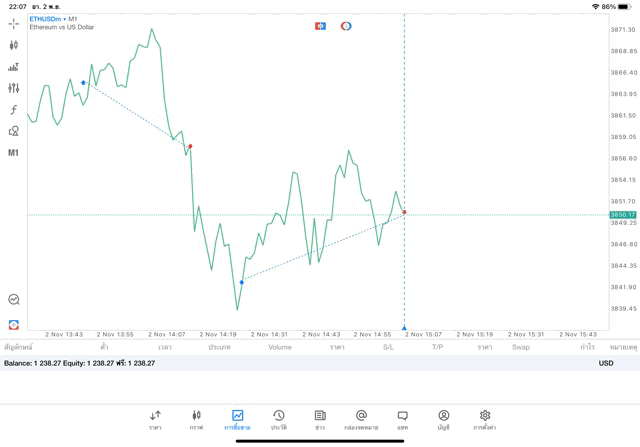Switch to the history tab (ประวัติ)
Image resolution: width=640 pixels, height=447 pixels.
point(279,419)
